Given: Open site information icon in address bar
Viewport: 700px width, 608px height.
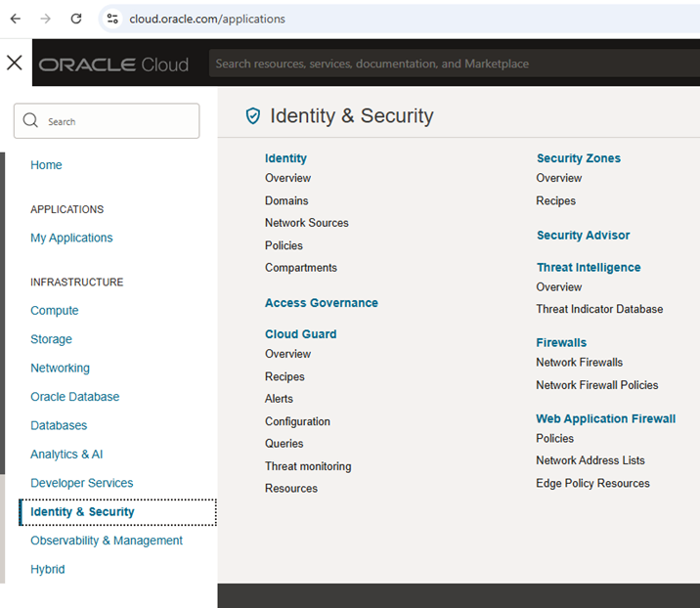Looking at the screenshot, I should click(112, 19).
